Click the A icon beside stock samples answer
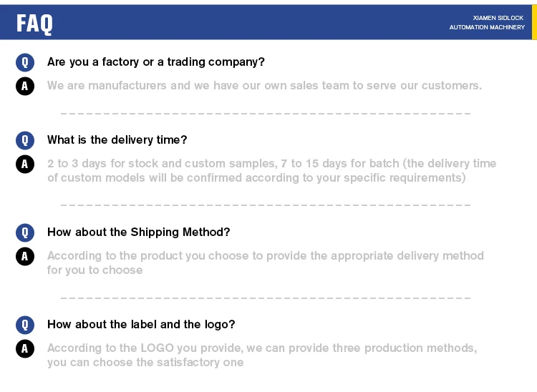 pos(24,164)
